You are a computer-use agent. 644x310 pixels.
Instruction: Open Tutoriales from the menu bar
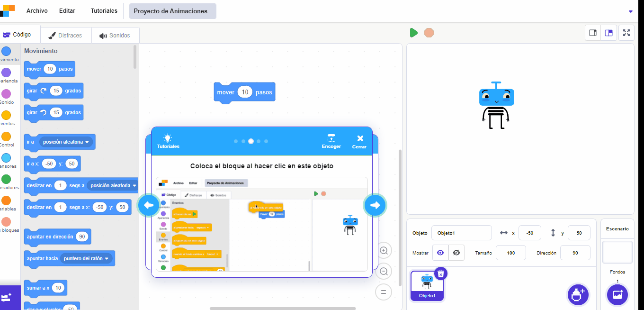[x=104, y=11]
